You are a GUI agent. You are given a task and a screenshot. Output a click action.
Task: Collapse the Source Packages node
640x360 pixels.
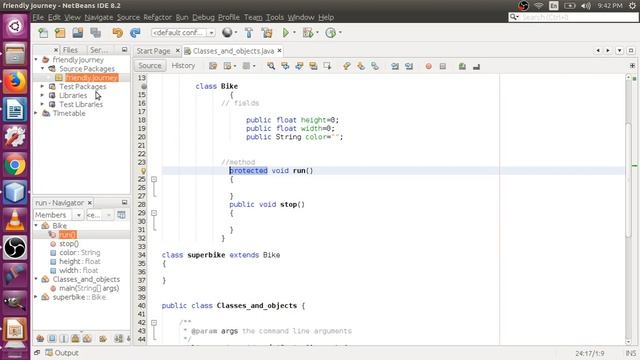[42, 69]
